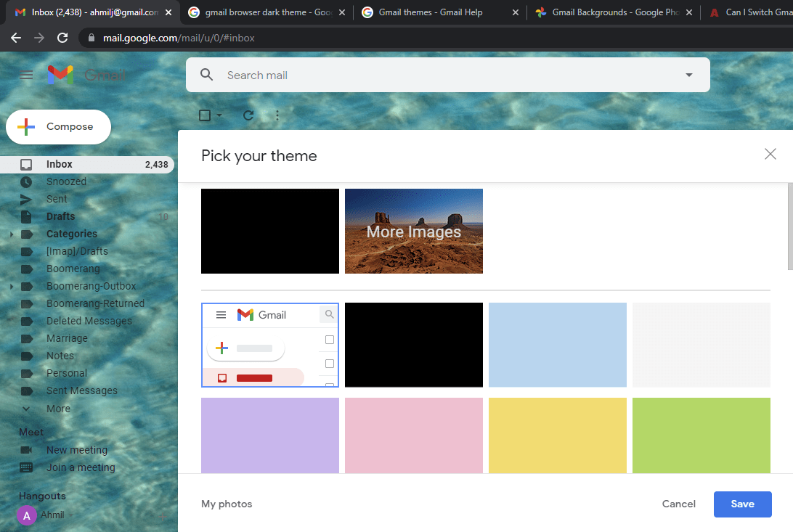
Task: Click the site padlock icon
Action: click(91, 38)
